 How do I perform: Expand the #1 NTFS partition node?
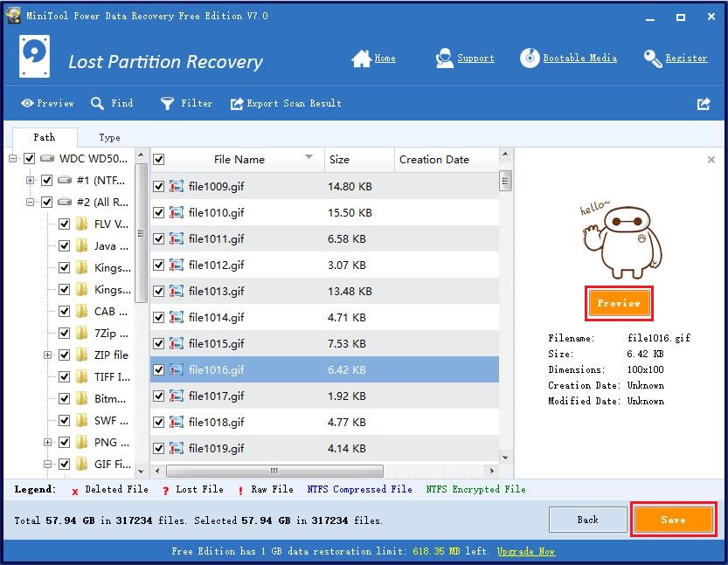click(x=31, y=180)
